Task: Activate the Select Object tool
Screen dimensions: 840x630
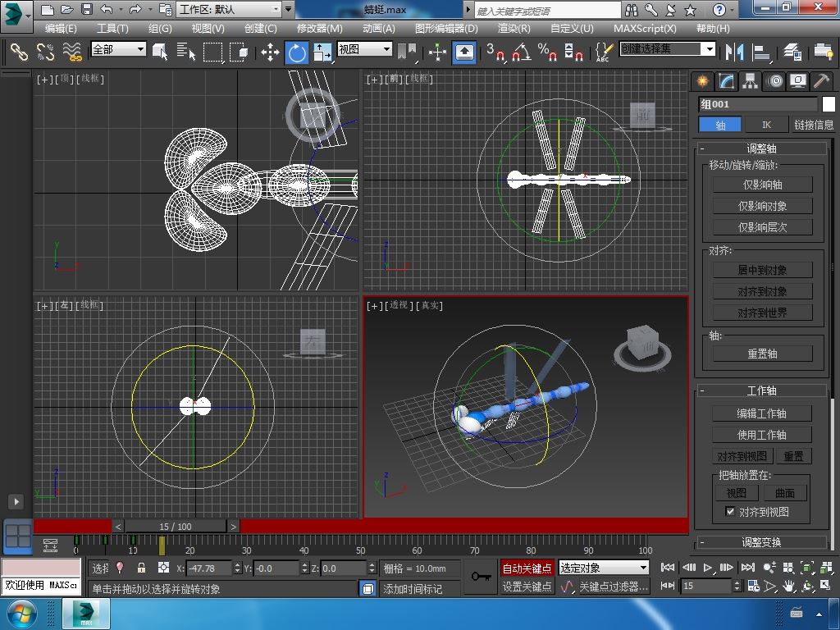Action: coord(160,52)
